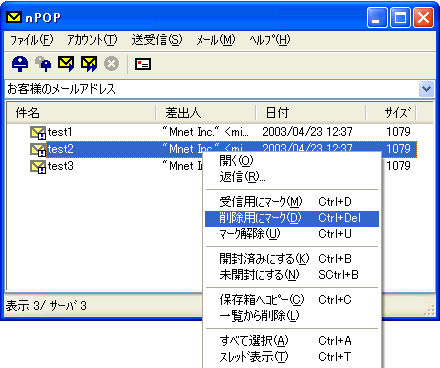The height and width of the screenshot is (368, 440).
Task: Click the size 1079 in test3 row
Action: point(398,166)
